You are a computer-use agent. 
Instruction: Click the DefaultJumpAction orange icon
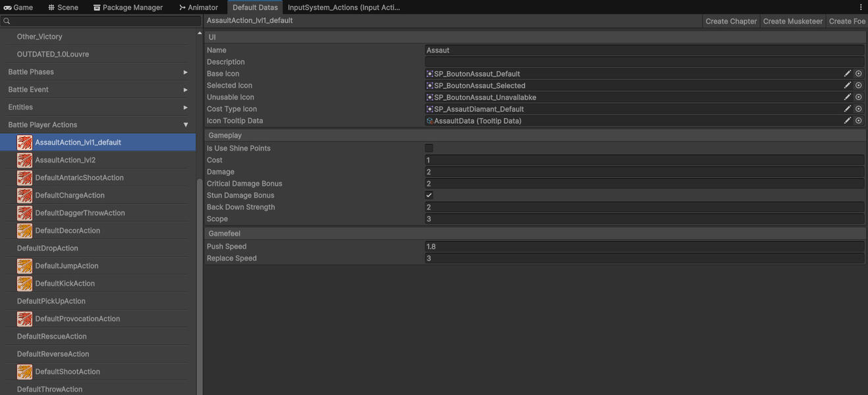coord(24,266)
